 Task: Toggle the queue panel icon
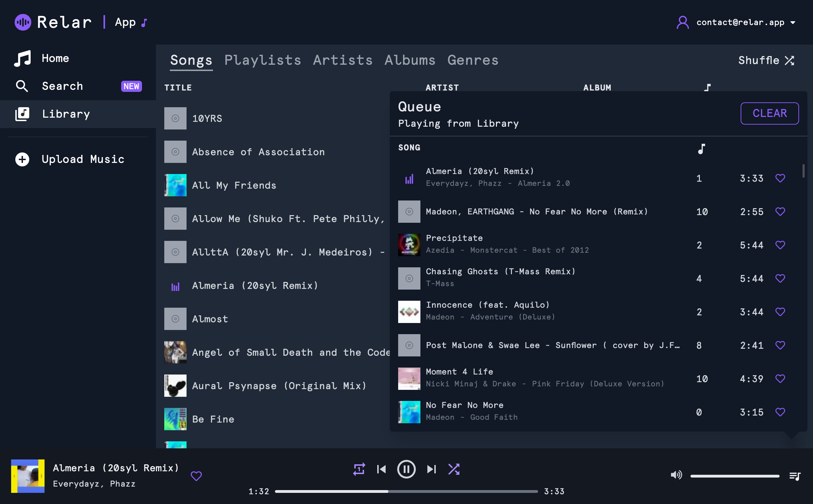coord(795,476)
